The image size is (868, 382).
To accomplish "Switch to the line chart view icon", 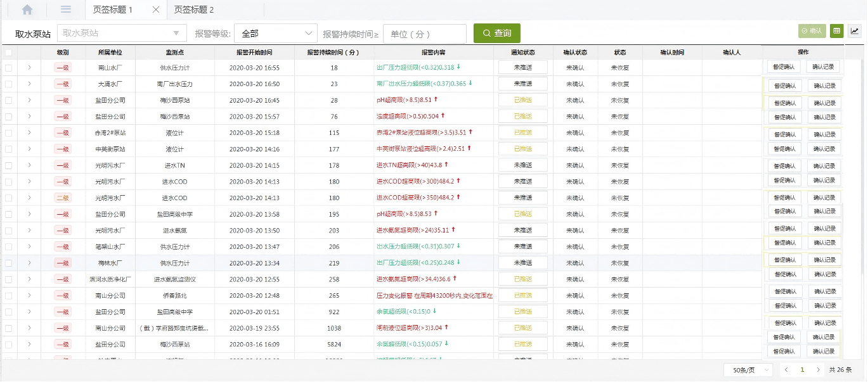I will pyautogui.click(x=854, y=30).
